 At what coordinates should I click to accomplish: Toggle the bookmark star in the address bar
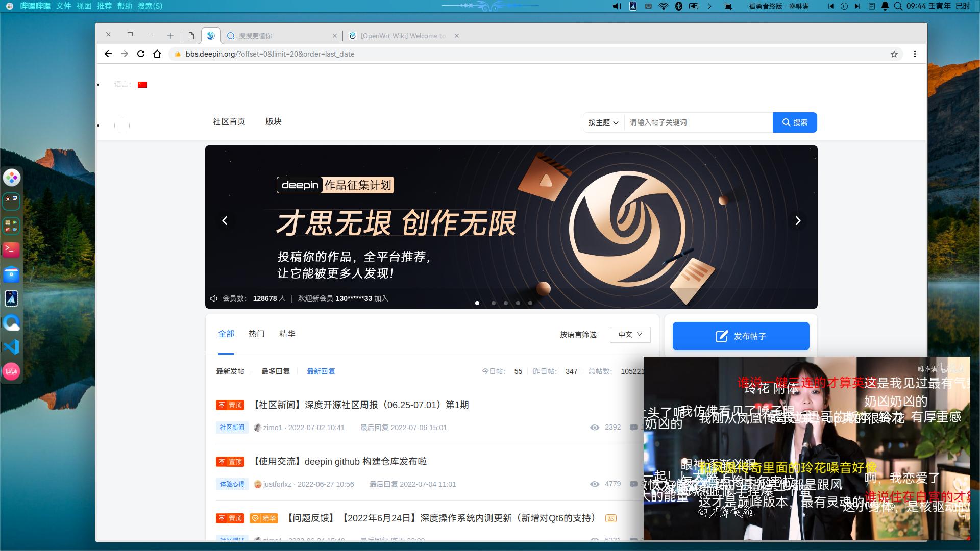(895, 54)
